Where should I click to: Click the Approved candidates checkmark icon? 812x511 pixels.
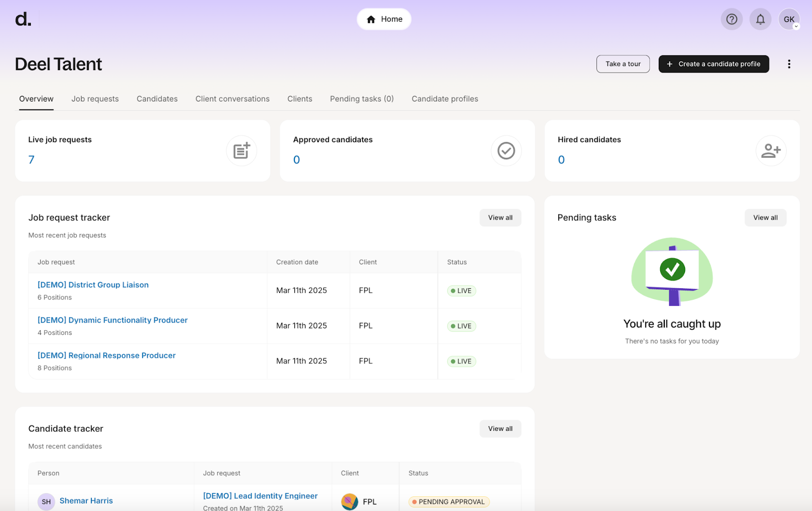coord(506,151)
